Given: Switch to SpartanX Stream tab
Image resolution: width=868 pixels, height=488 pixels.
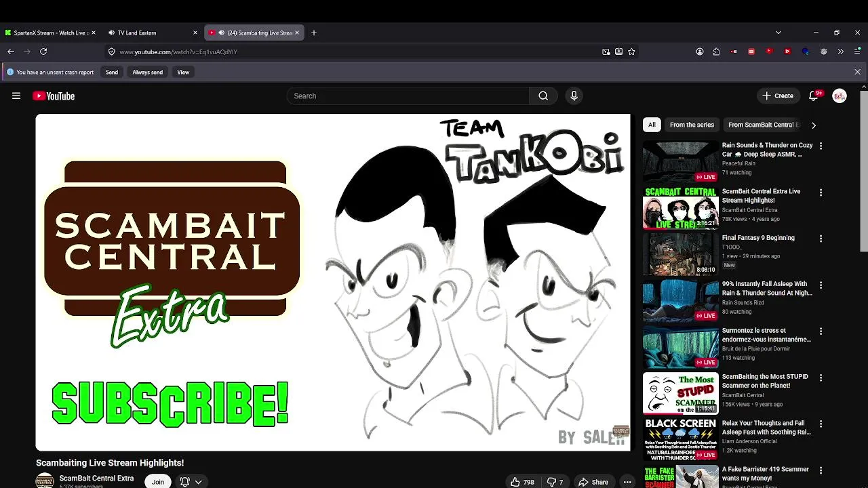Looking at the screenshot, I should tap(50, 33).
